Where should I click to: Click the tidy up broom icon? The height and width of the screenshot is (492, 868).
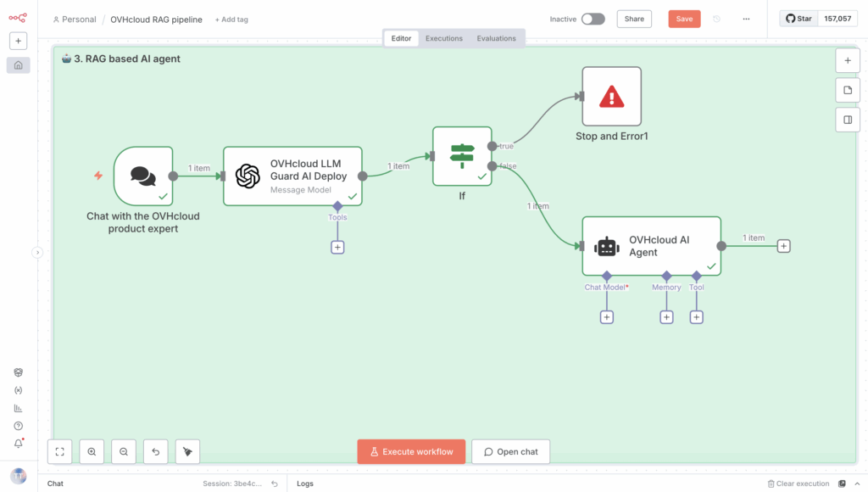tap(187, 452)
